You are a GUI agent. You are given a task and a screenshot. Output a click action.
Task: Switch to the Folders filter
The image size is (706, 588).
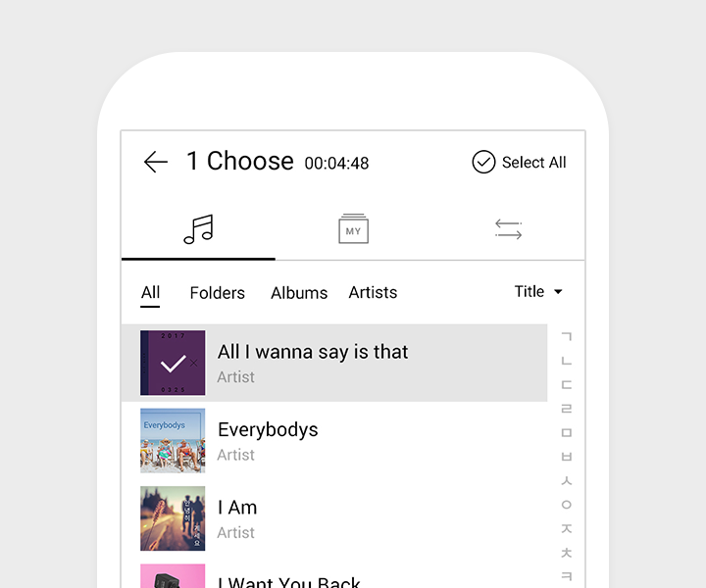pos(217,293)
